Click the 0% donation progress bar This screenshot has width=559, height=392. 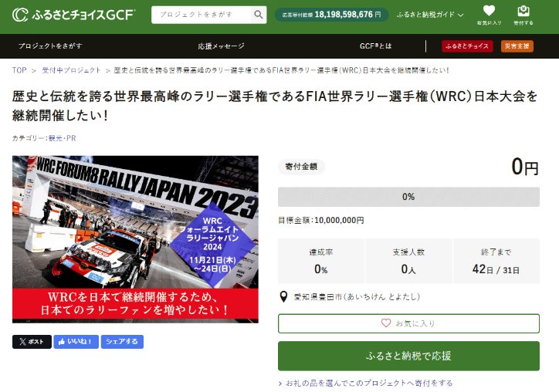(x=408, y=197)
